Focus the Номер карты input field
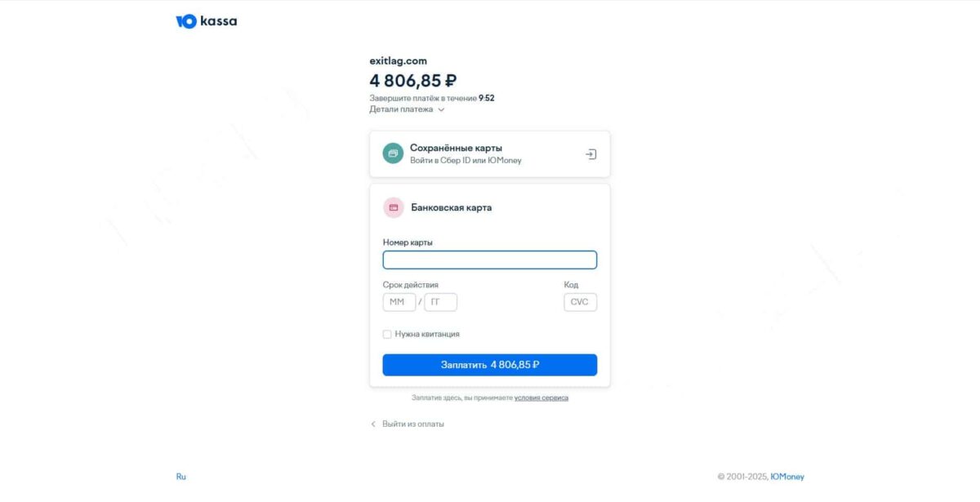Viewport: 980px width, 502px height. (490, 260)
